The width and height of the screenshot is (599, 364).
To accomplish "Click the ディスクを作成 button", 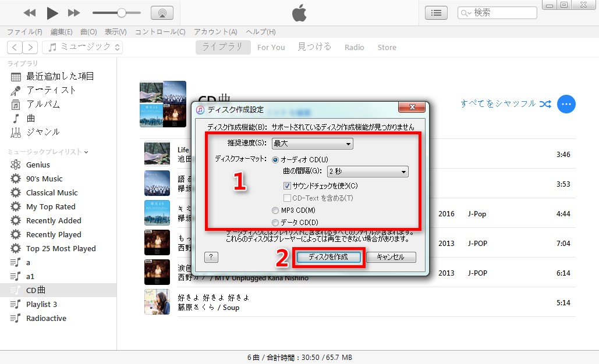I will click(x=328, y=257).
